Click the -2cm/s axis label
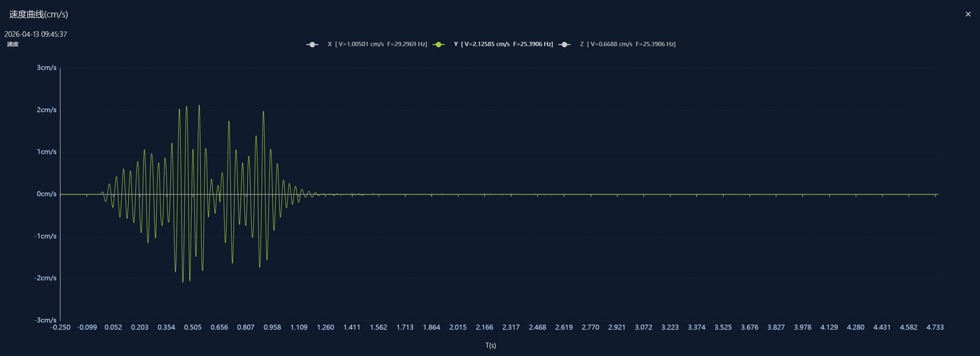The image size is (980, 356). click(45, 278)
